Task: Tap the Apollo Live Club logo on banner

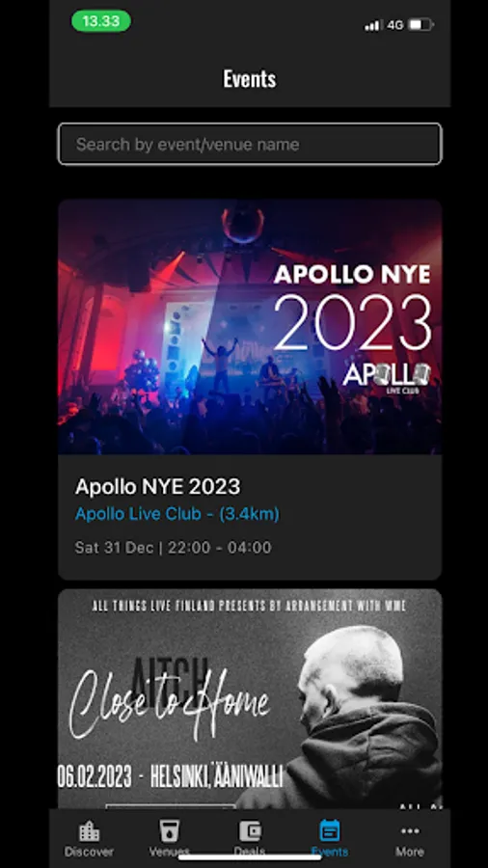Action: click(x=386, y=378)
